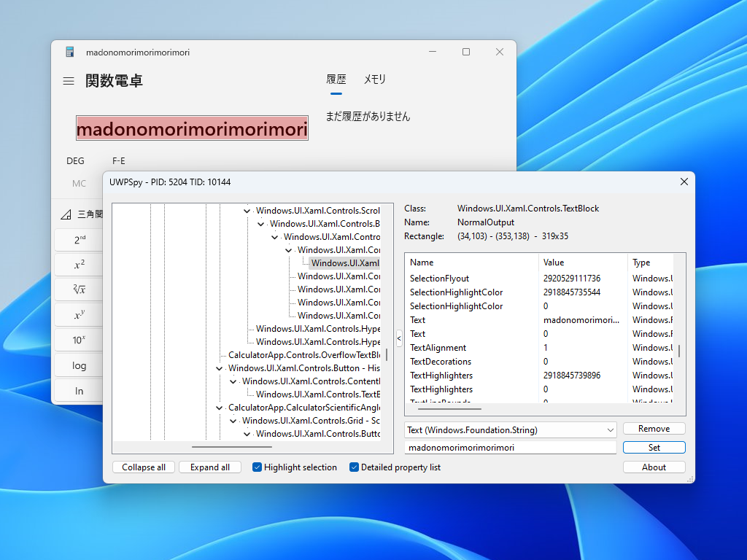Open the calculator hamburger navigation menu
Image resolution: width=747 pixels, height=560 pixels.
point(69,81)
